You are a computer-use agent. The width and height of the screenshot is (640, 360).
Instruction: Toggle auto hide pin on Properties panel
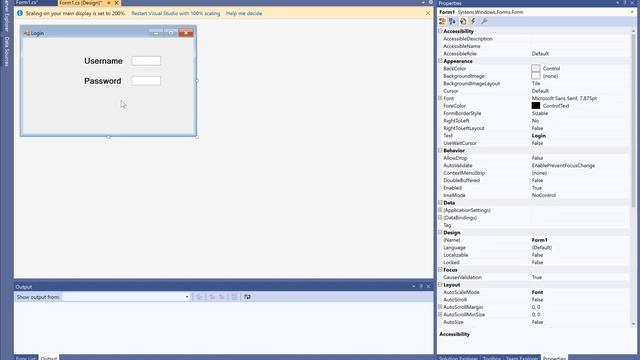(x=625, y=3)
